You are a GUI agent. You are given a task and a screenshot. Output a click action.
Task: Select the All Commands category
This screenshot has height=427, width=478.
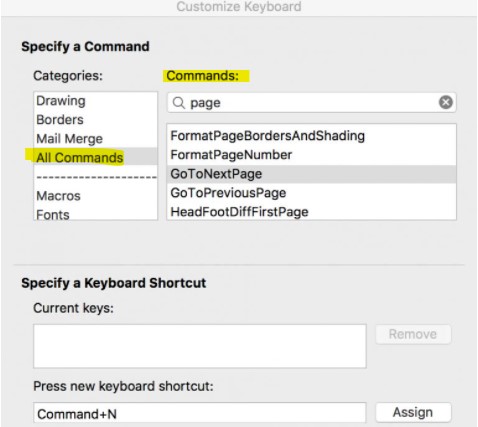click(x=95, y=157)
